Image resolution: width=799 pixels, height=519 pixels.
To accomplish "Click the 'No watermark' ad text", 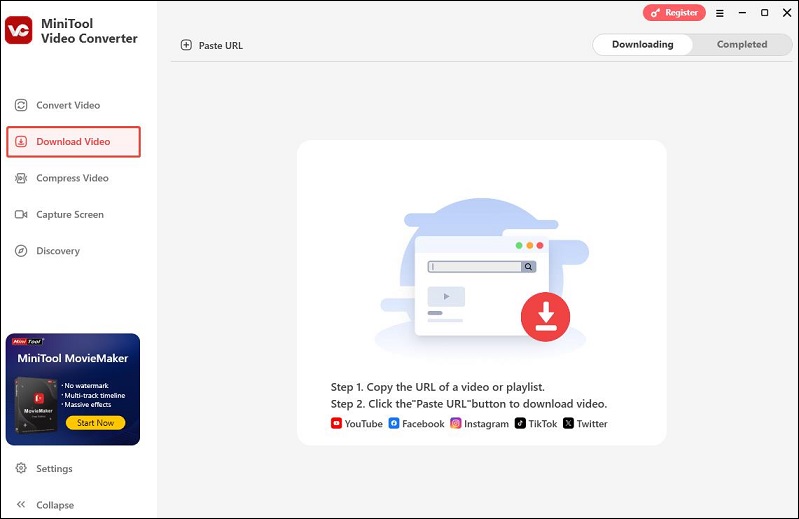I will point(85,386).
